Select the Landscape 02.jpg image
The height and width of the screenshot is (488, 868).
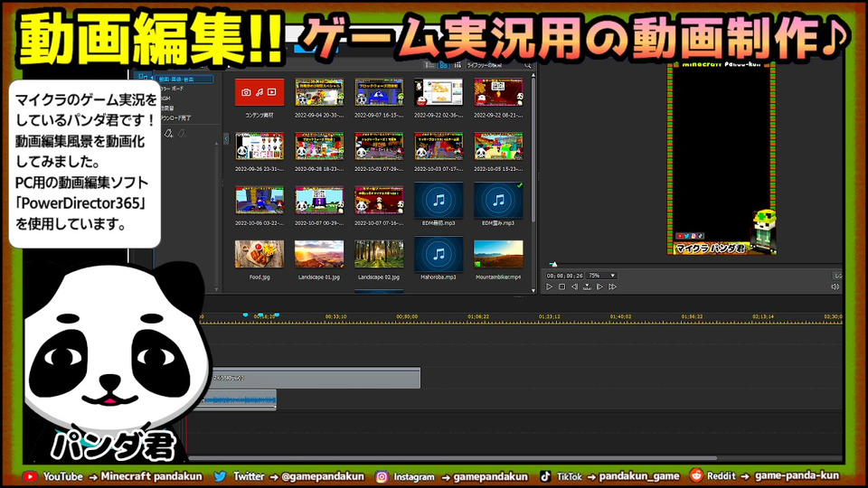tap(379, 254)
